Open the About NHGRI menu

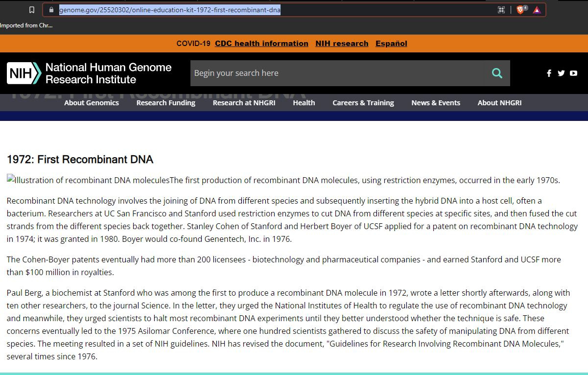pos(499,103)
